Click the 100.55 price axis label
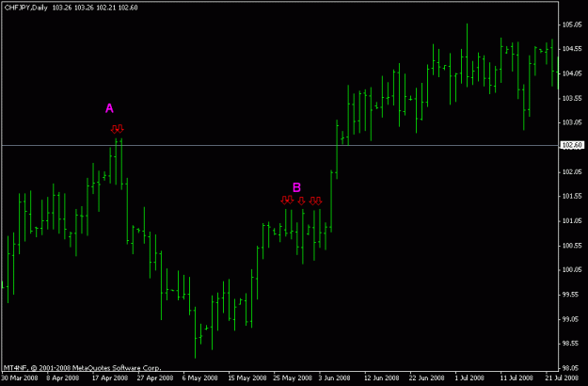The height and width of the screenshot is (386, 588). click(x=572, y=246)
